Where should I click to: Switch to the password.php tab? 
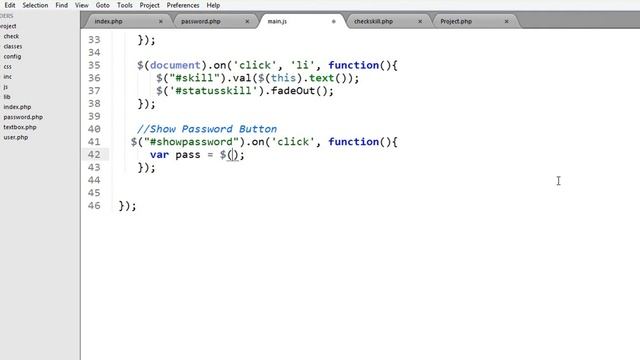pos(201,21)
